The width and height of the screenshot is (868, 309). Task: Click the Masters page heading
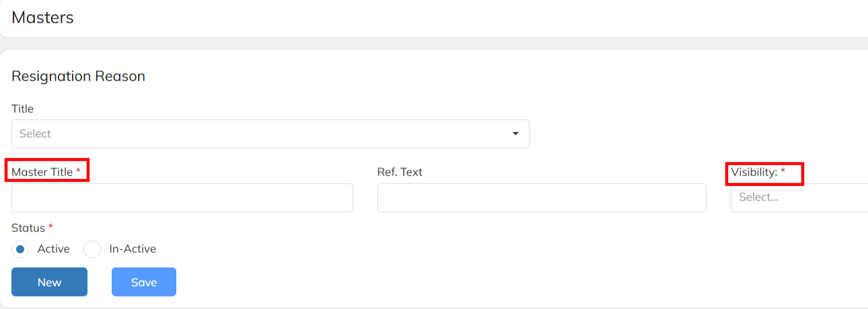[42, 18]
